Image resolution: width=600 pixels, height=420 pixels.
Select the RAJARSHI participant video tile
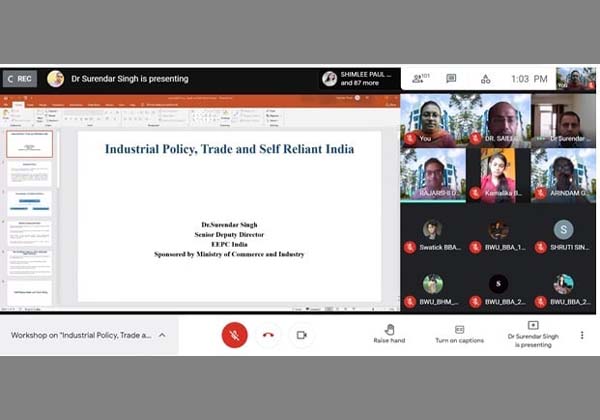433,175
